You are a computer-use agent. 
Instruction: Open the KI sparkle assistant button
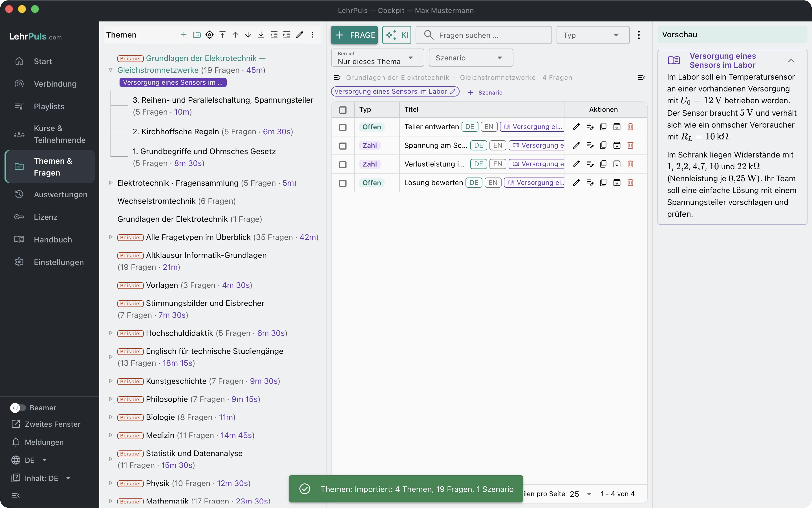(x=397, y=35)
